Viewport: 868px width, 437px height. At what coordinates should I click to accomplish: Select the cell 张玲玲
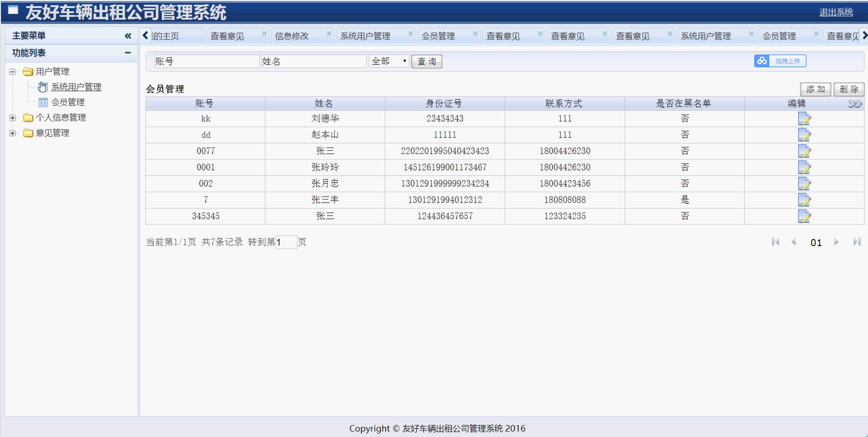click(x=325, y=167)
